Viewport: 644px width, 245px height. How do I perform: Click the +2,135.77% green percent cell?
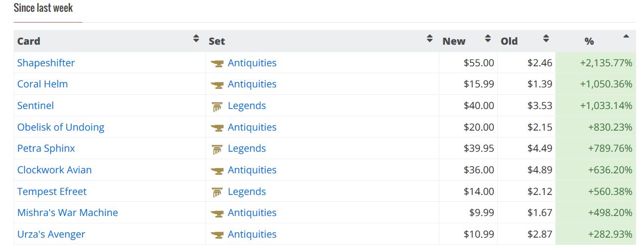tap(606, 63)
